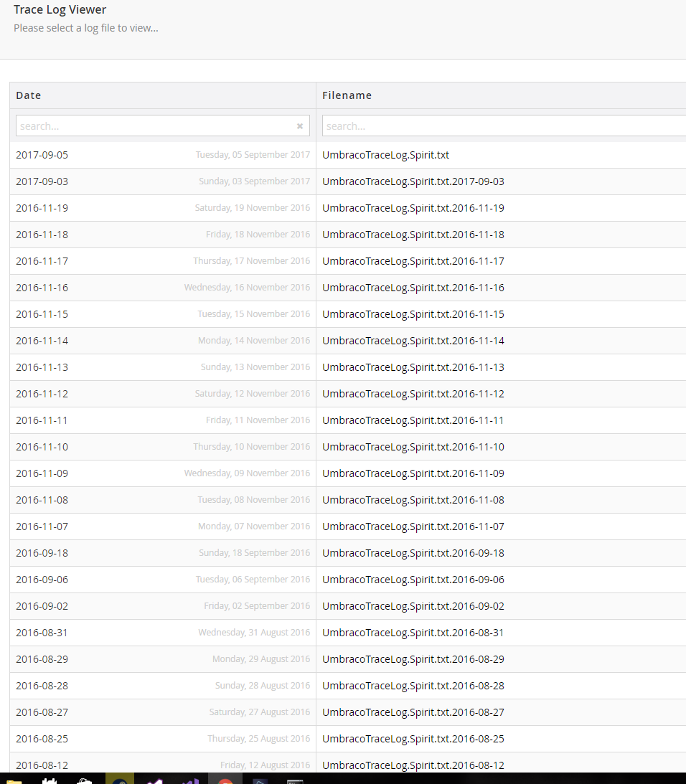The image size is (686, 784).
Task: Select filename UmbracoTraceLog.Spirit.txt.2016-11-09
Action: [413, 473]
